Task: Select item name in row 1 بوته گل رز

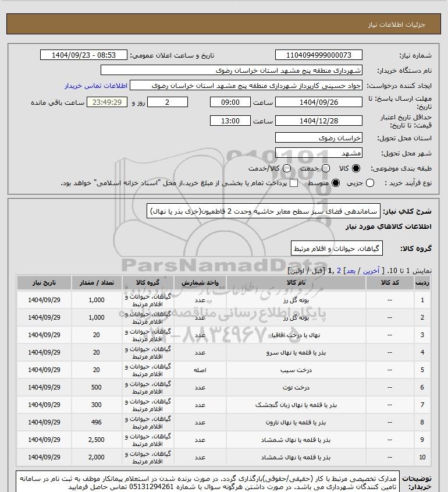Action: tap(296, 300)
